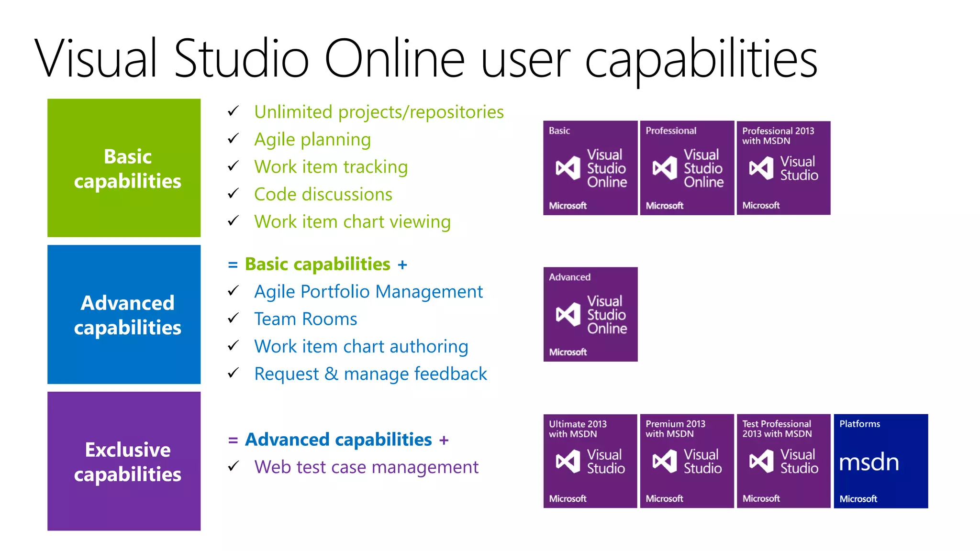This screenshot has width=980, height=551.
Task: Click Test Professional 2013 with MSDN tile
Action: click(x=783, y=461)
